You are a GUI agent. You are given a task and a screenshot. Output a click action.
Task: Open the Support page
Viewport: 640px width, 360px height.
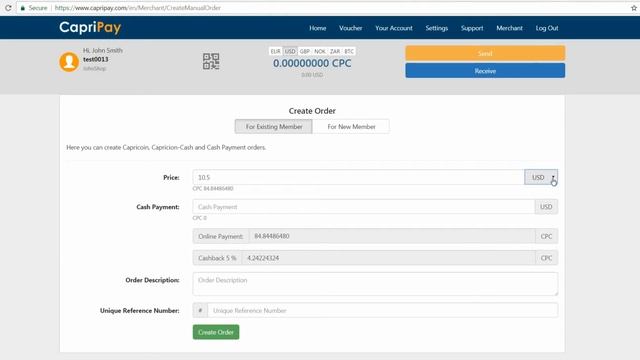[x=472, y=28]
